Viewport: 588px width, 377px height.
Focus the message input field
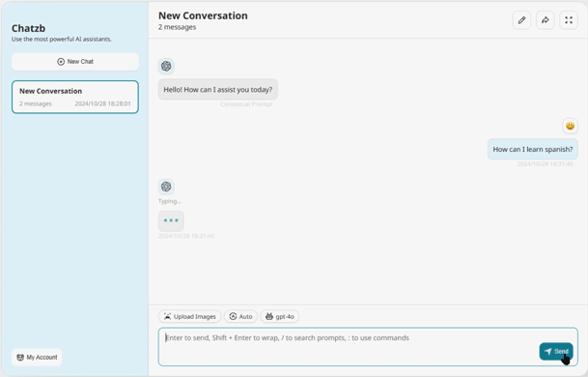(368, 347)
